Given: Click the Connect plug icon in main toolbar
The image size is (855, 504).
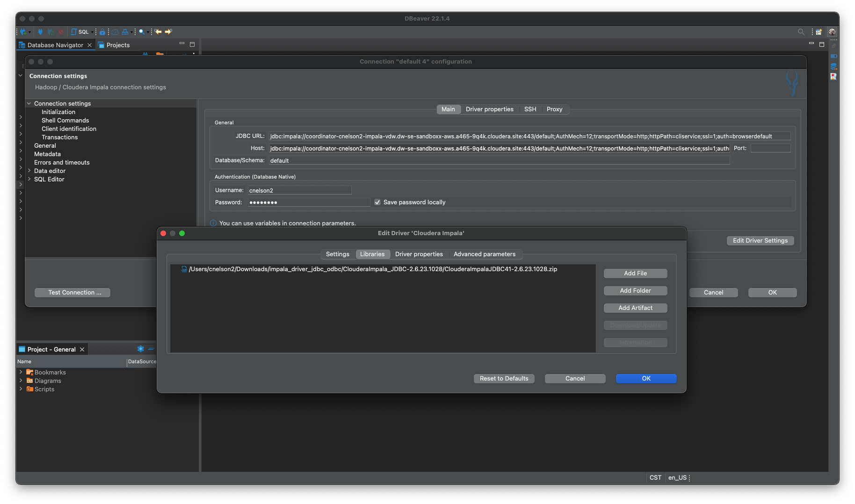Looking at the screenshot, I should [40, 32].
